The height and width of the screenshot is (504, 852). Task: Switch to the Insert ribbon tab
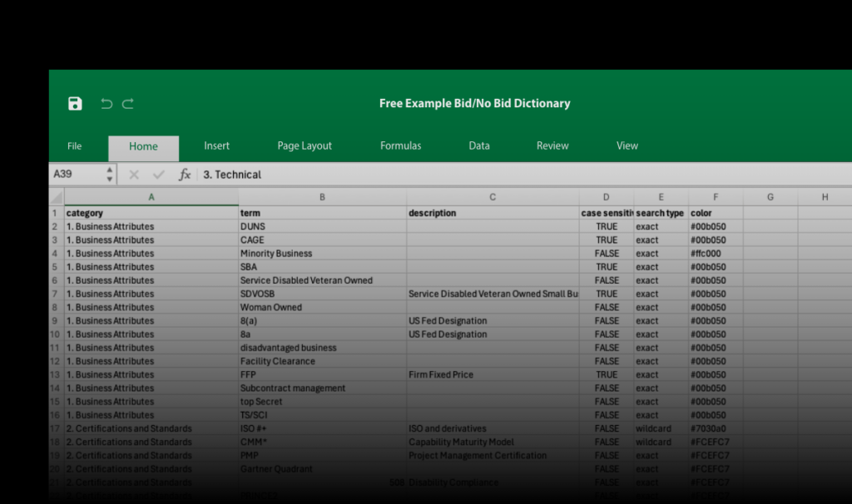(216, 146)
